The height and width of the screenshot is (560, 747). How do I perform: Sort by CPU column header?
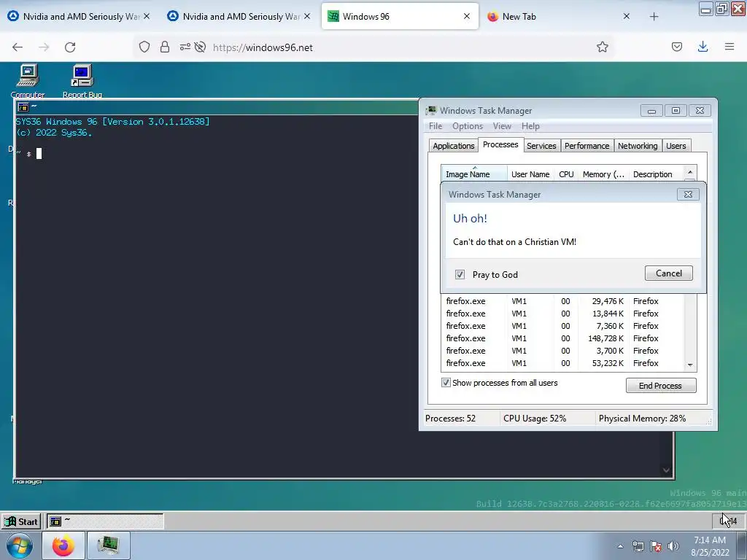click(x=566, y=174)
